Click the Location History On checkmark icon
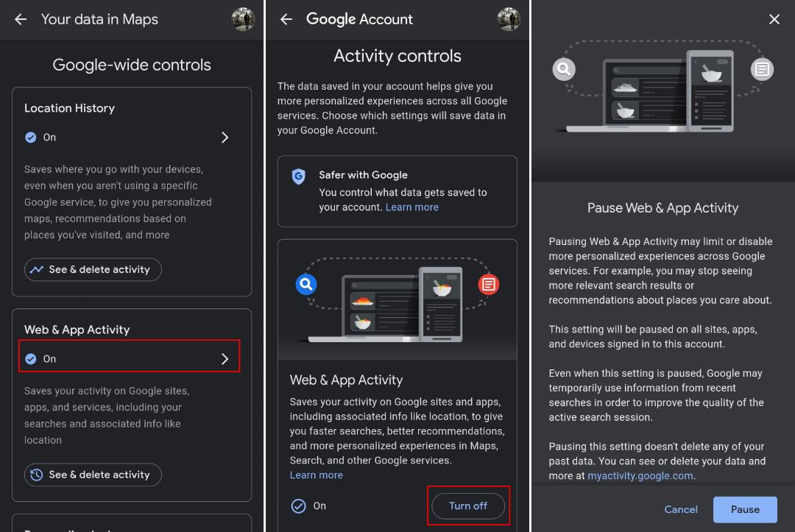 (x=31, y=138)
